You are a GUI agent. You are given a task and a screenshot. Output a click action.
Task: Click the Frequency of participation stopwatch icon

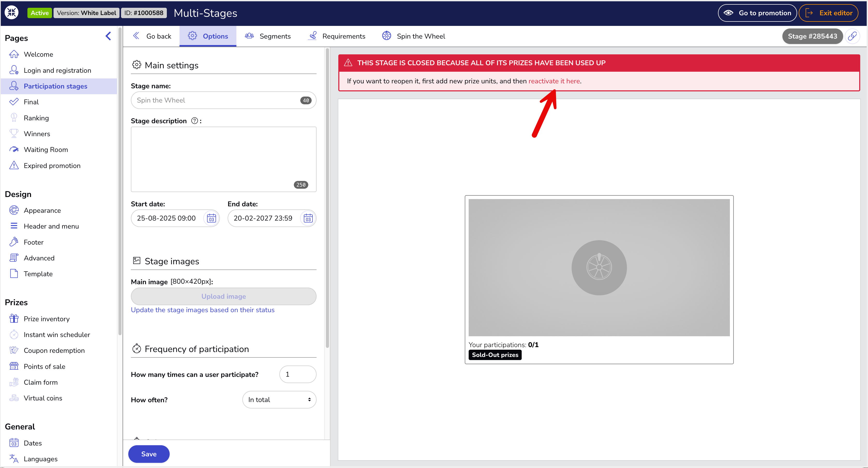tap(137, 348)
